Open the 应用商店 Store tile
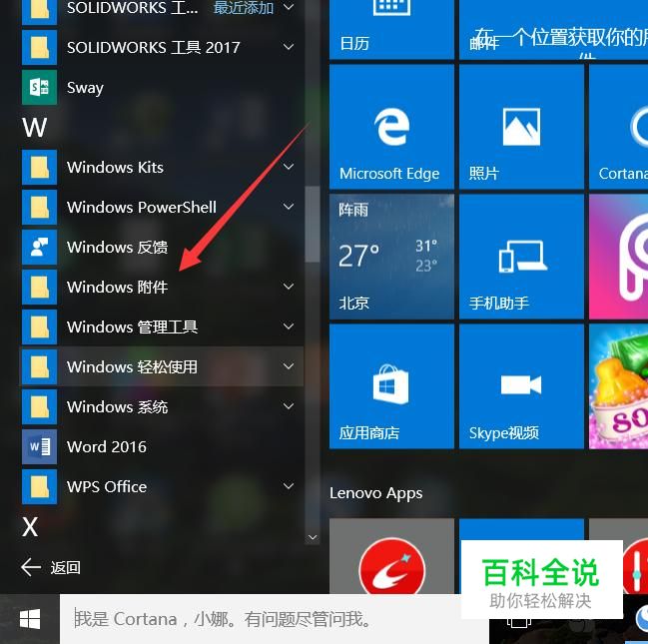The image size is (648, 644). coord(391,386)
